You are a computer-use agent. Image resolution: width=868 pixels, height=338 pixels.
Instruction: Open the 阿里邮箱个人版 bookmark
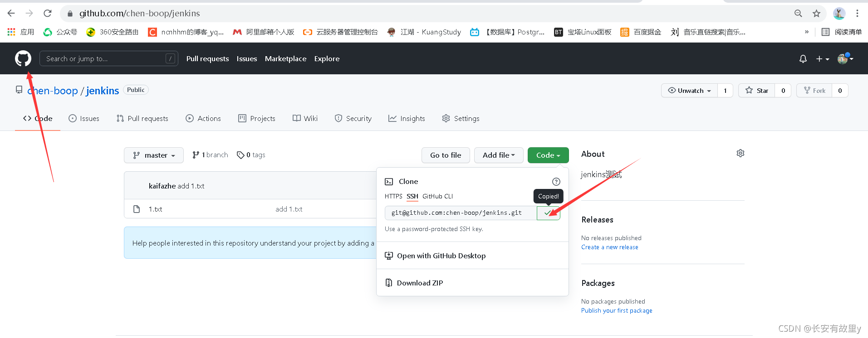263,32
